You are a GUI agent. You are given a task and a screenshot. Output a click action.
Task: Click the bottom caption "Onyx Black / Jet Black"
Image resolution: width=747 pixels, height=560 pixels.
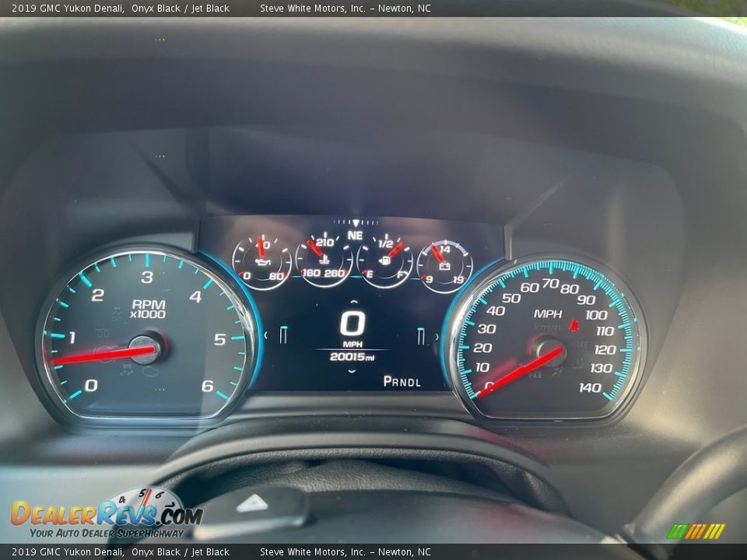(181, 552)
